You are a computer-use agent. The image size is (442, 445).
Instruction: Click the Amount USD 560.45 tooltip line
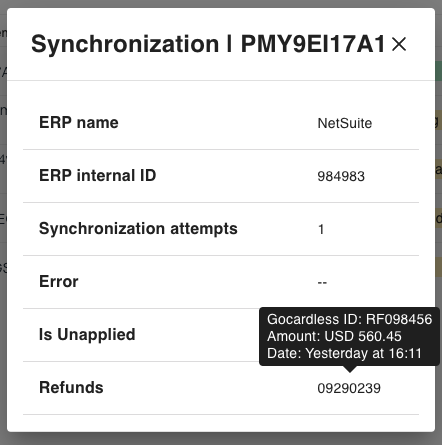pyautogui.click(x=334, y=336)
